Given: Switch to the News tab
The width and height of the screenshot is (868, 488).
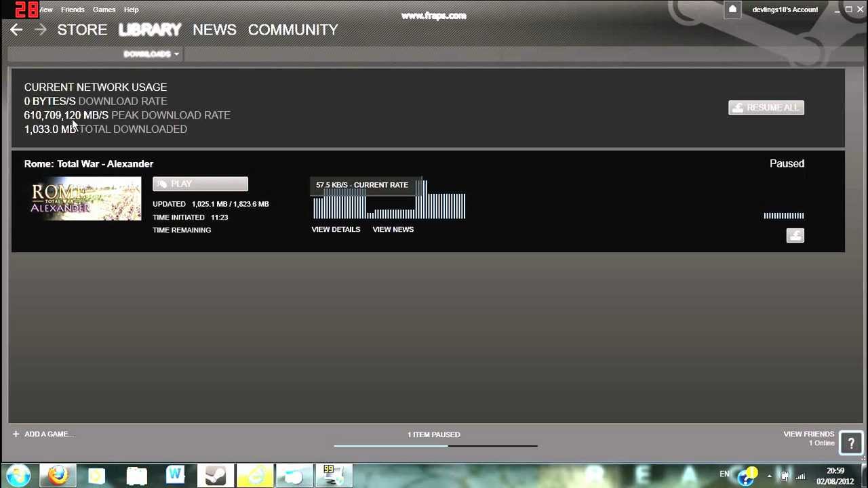Looking at the screenshot, I should click(214, 30).
